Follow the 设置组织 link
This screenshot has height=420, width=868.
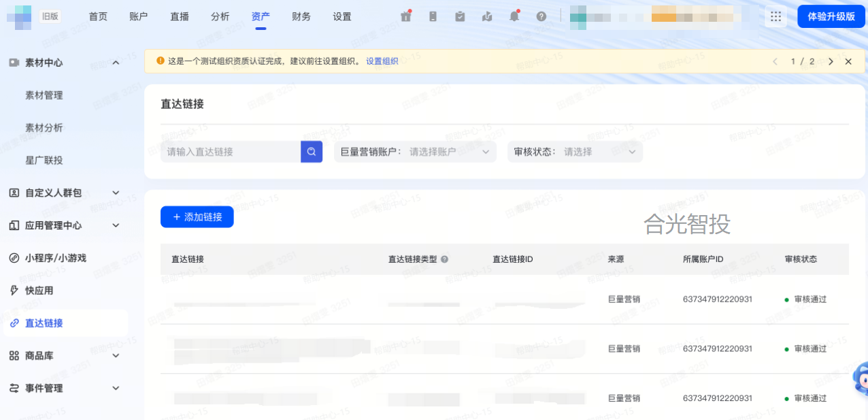tap(382, 61)
